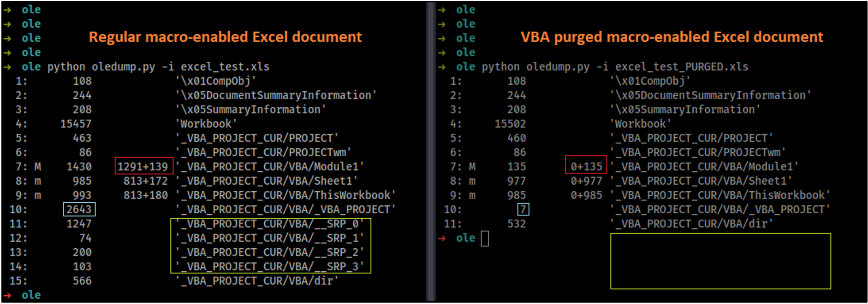Click the 15502 Workbook size in right pane
The width and height of the screenshot is (868, 304).
click(x=510, y=124)
